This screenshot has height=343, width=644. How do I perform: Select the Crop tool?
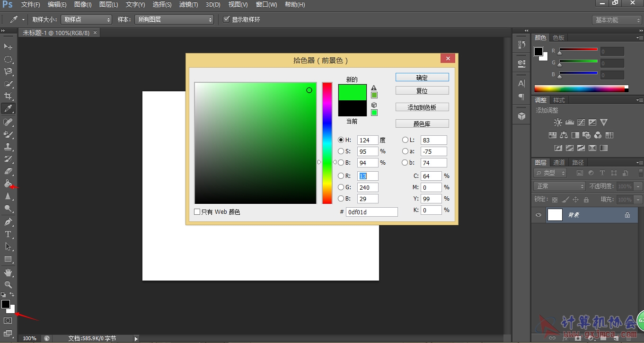click(8, 96)
